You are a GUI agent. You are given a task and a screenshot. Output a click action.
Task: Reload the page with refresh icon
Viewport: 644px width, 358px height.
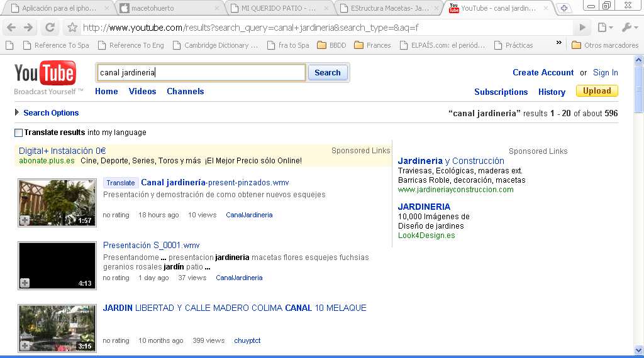click(50, 28)
